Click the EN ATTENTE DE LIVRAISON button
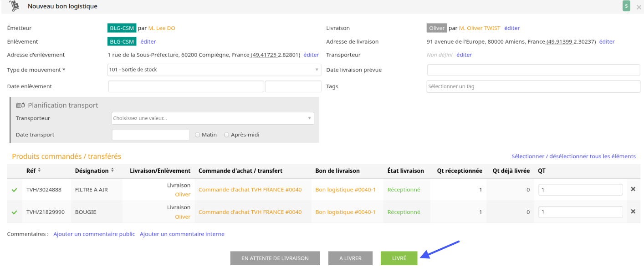The height and width of the screenshot is (272, 644). click(x=275, y=258)
